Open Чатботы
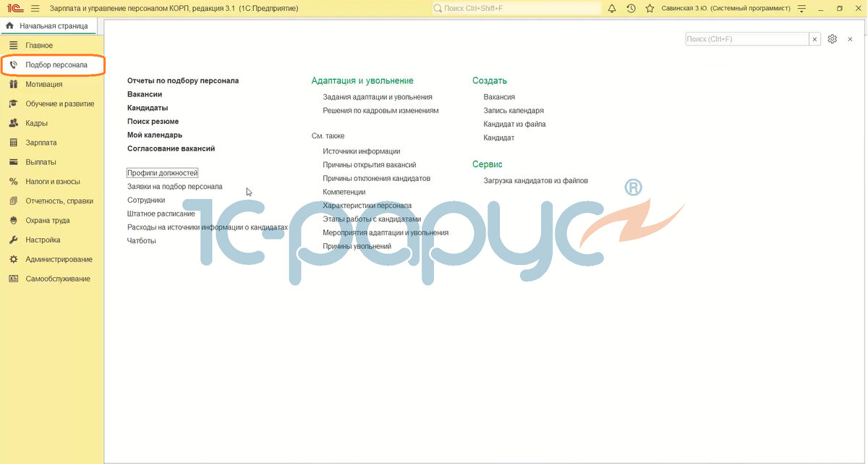Viewport: 868px width, 464px height. click(142, 241)
